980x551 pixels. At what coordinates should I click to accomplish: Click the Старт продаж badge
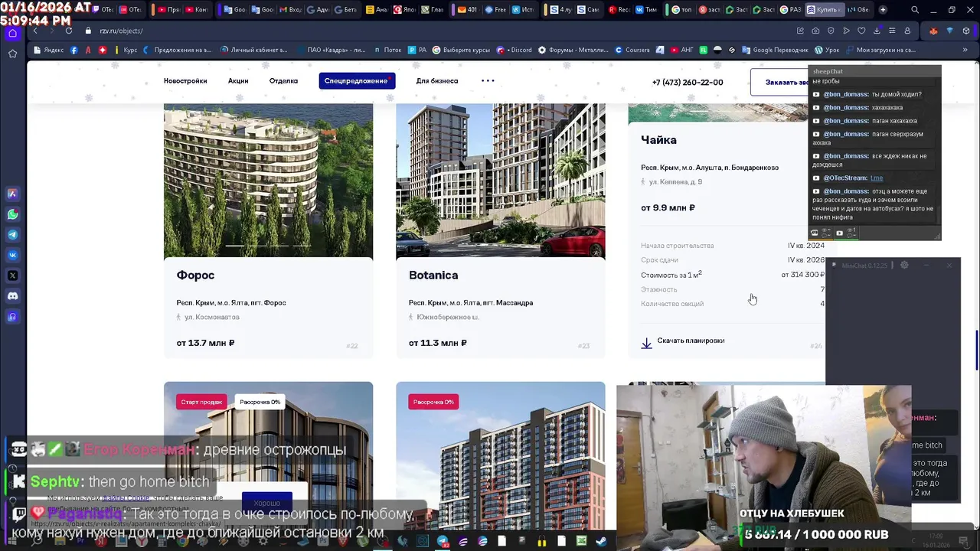coord(201,402)
